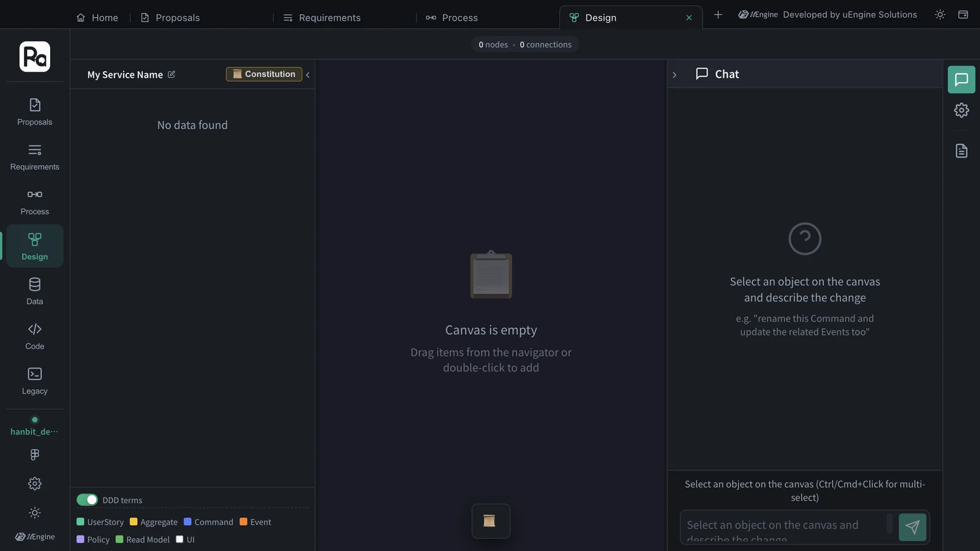Close the Design tab
The height and width of the screenshot is (551, 980).
689,18
